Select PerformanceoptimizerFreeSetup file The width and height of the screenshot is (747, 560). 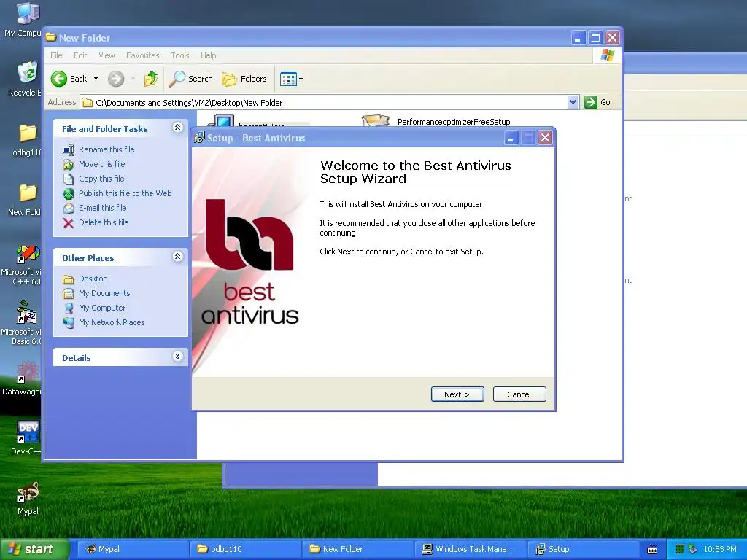pos(454,122)
